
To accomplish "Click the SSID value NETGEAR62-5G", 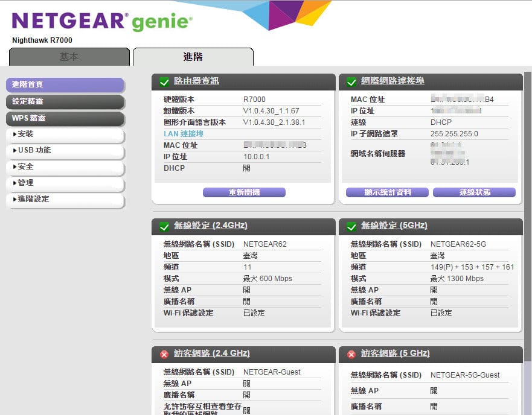I will [458, 244].
